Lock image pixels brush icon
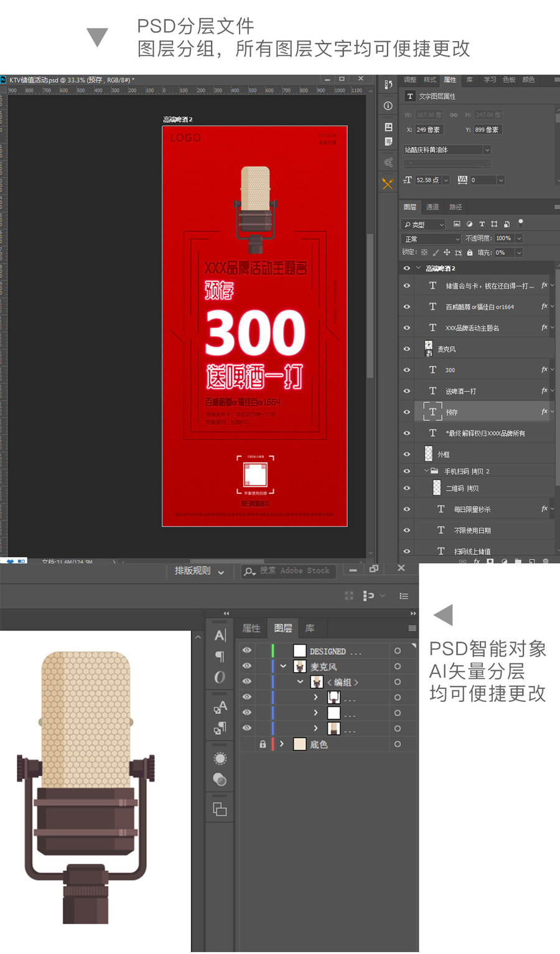This screenshot has width=560, height=954. click(x=436, y=253)
